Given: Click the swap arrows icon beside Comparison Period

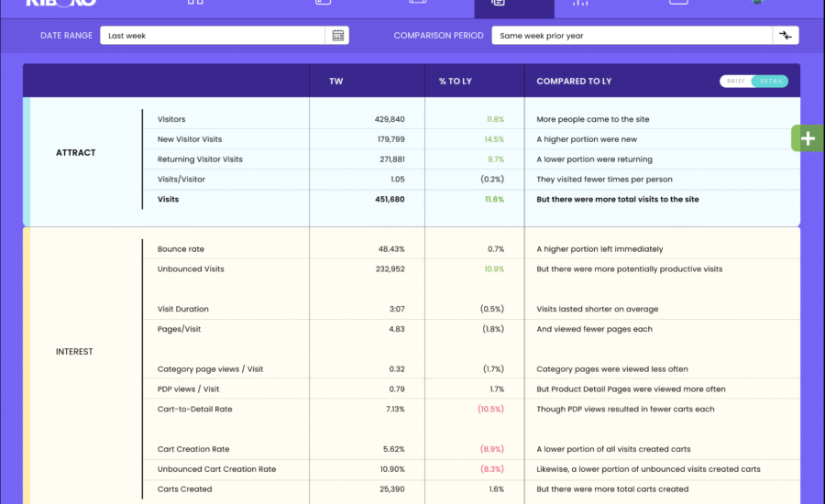Looking at the screenshot, I should pyautogui.click(x=786, y=36).
